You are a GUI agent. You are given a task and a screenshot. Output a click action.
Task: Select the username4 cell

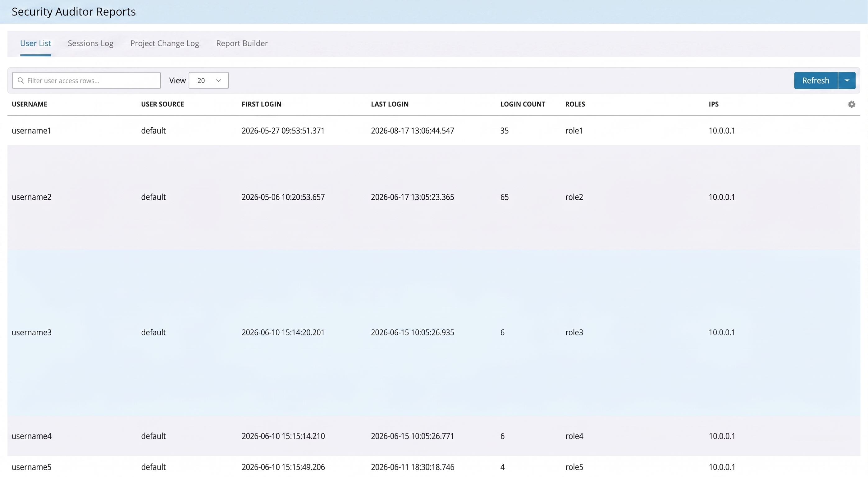coord(32,436)
